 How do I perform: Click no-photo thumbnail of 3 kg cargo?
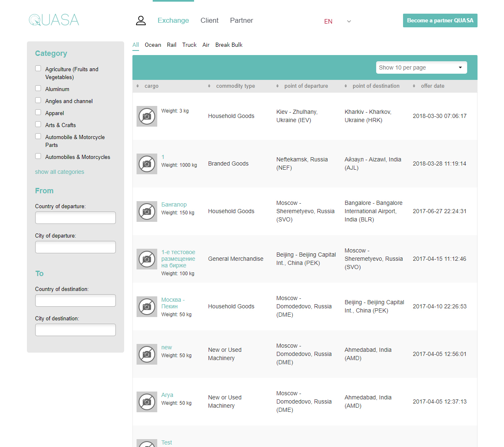coord(146,116)
